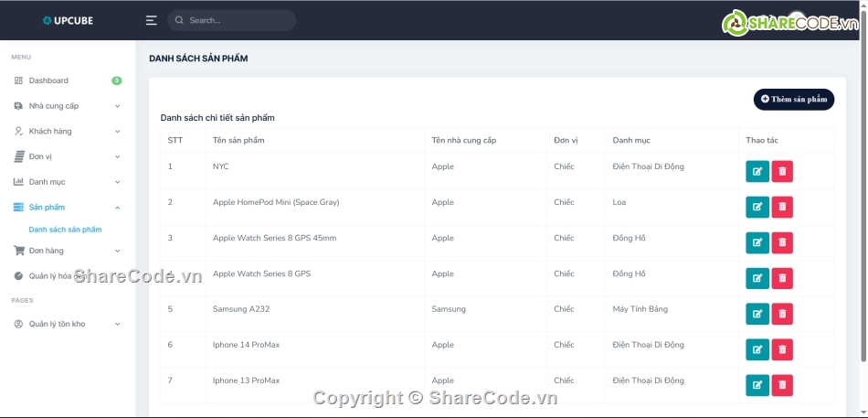Expand the Quản lý tồn kho chevron
The height and width of the screenshot is (418, 868).
pyautogui.click(x=117, y=324)
